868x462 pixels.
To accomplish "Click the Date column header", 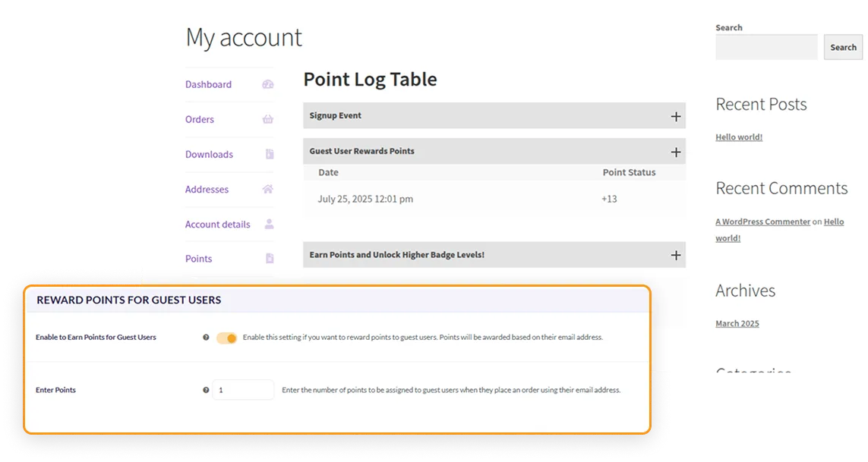I will pos(328,172).
